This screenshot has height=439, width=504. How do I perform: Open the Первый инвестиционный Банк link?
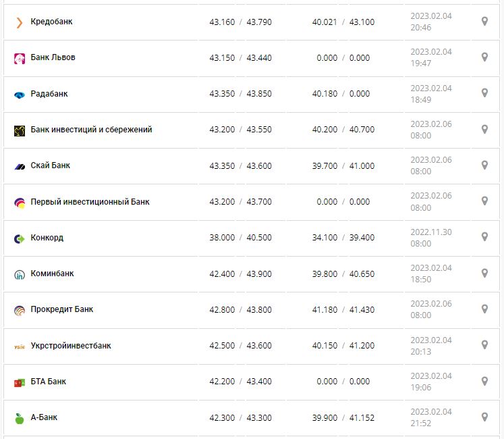[90, 202]
